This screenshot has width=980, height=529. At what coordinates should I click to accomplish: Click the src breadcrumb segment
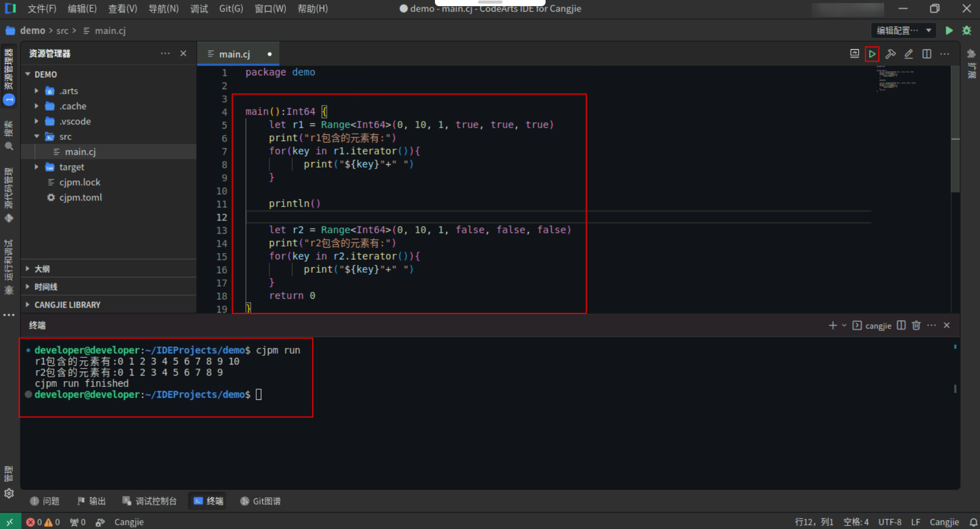click(62, 31)
